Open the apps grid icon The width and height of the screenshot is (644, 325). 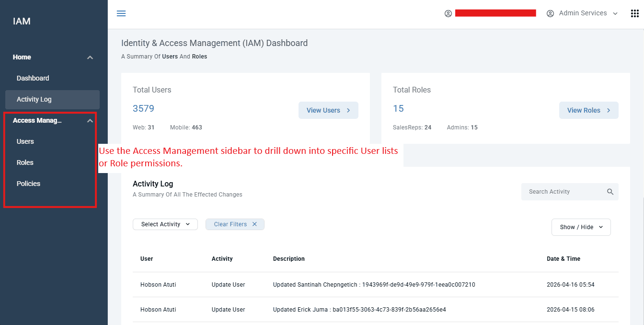635,13
